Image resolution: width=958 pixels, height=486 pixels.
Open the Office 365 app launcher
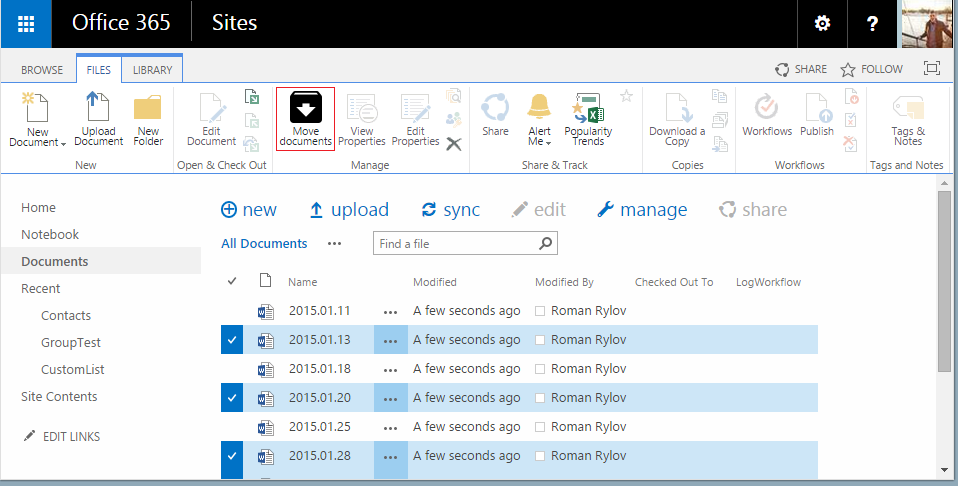(x=27, y=24)
